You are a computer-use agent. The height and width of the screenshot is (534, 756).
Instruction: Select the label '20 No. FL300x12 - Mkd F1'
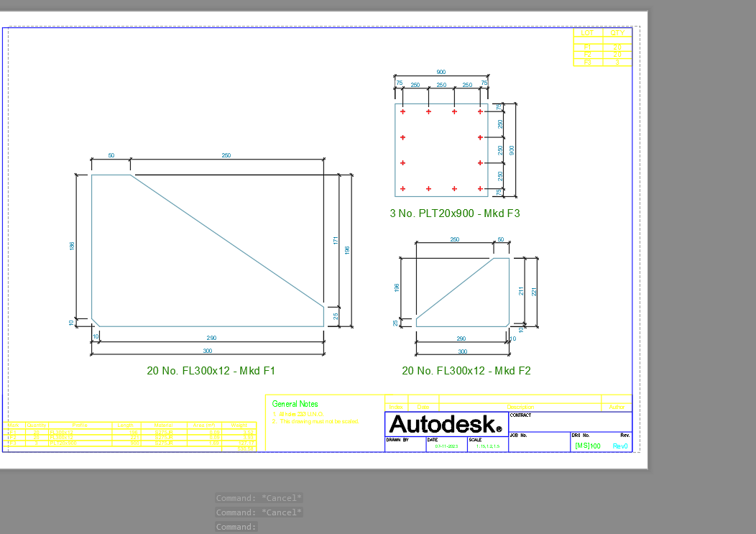tap(211, 371)
